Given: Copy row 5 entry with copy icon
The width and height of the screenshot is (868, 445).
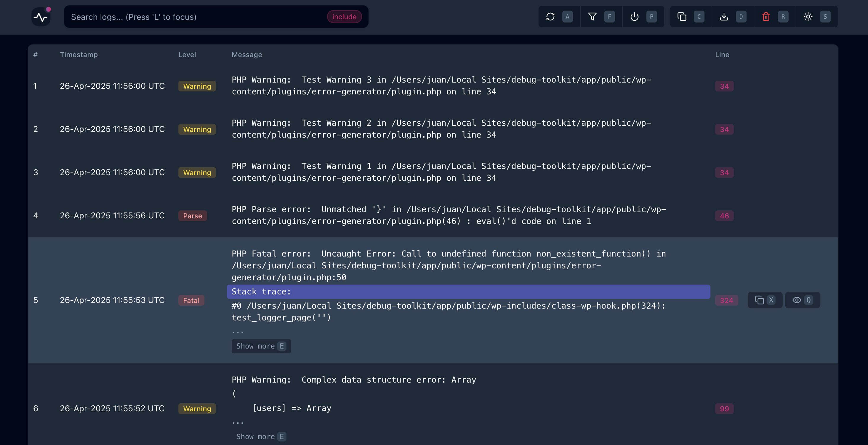Looking at the screenshot, I should [x=760, y=300].
